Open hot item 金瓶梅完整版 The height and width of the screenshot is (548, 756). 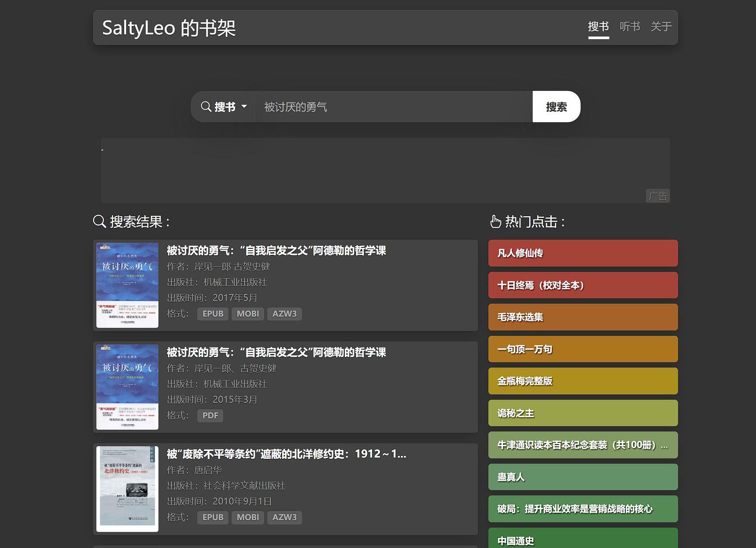coord(583,381)
